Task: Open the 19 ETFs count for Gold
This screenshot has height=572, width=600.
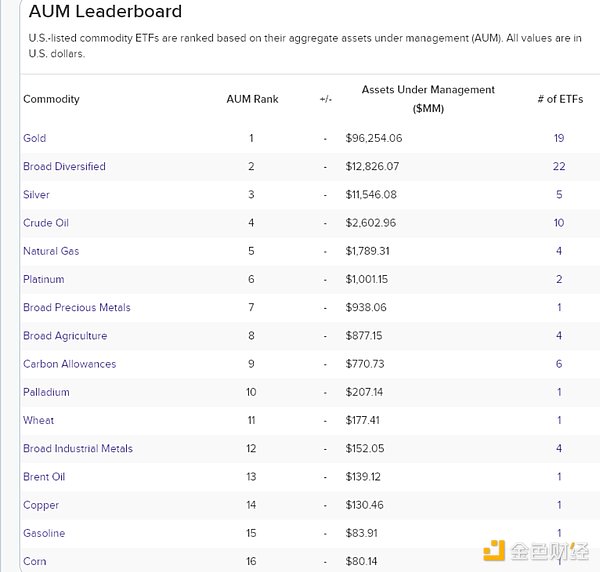Action: (x=559, y=138)
